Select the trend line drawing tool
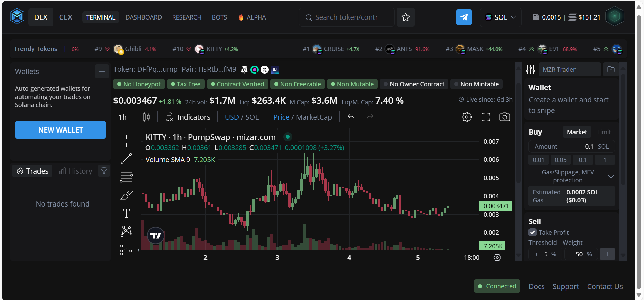Screen dimensions: 644x300 (x=126, y=159)
